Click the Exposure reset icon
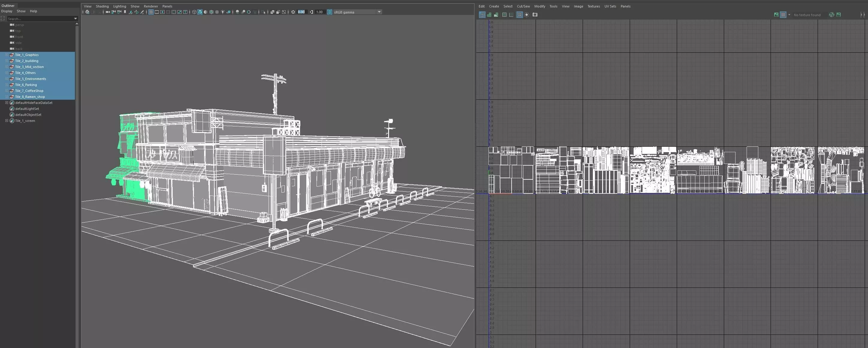Image resolution: width=868 pixels, height=348 pixels. 293,12
